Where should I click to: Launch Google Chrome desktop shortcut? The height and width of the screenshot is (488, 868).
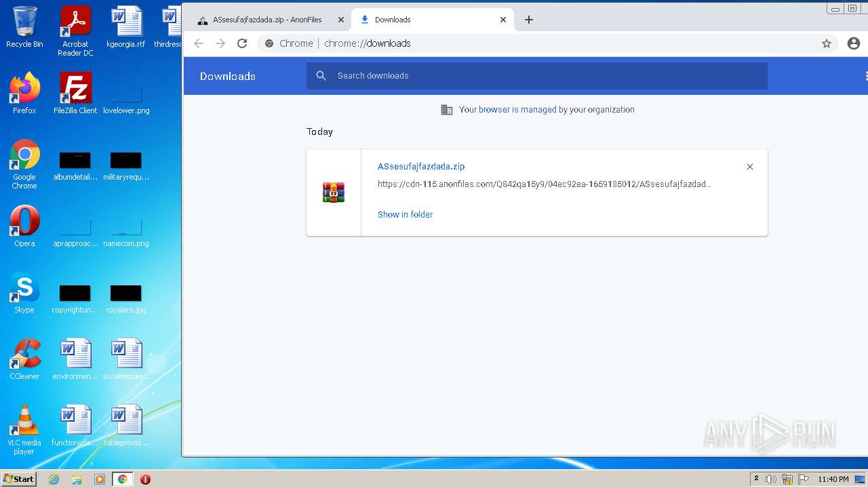pos(24,164)
